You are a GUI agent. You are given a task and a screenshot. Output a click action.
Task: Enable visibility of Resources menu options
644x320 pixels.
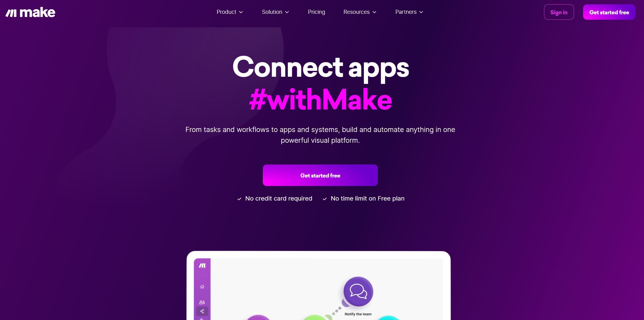click(361, 12)
